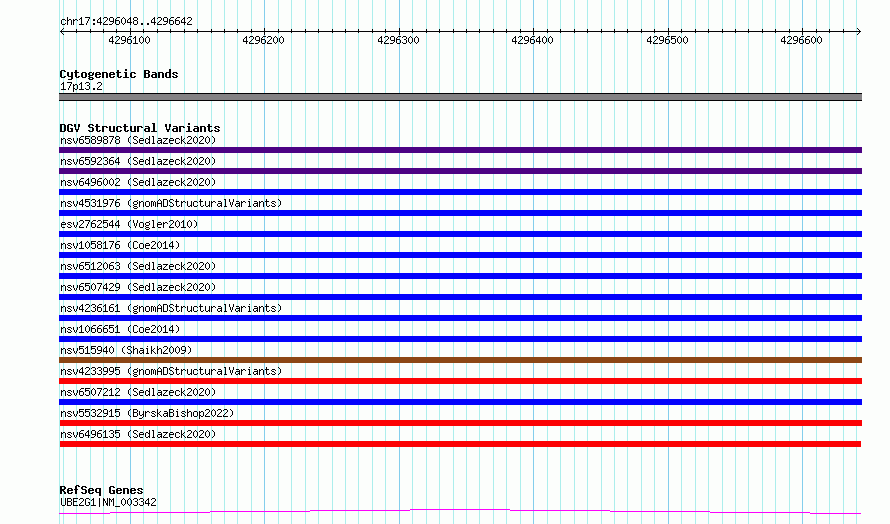Screen dimensions: 890x524
Task: Click the chr17:4296048..4296642 coordinates label
Action: pos(126,22)
